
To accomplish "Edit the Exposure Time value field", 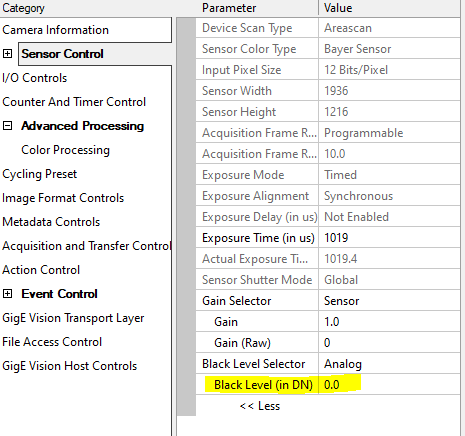I will (x=389, y=238).
